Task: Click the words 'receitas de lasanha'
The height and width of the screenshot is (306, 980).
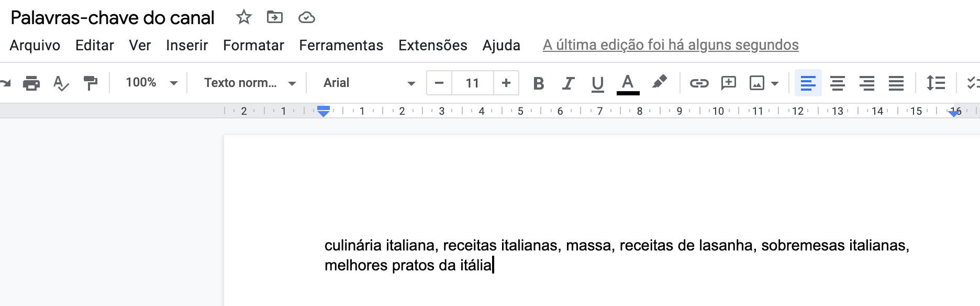Action: [686, 245]
